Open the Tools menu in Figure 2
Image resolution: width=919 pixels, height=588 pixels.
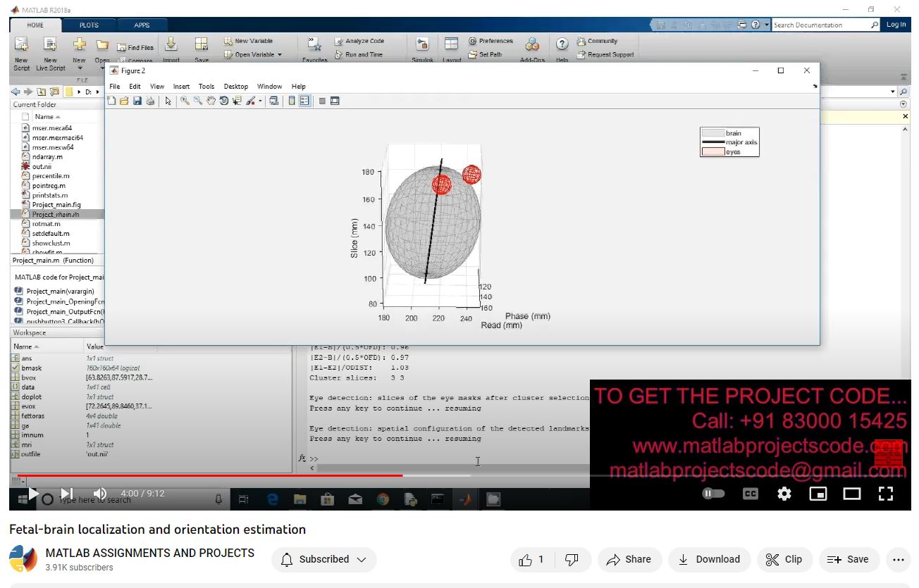click(x=206, y=87)
